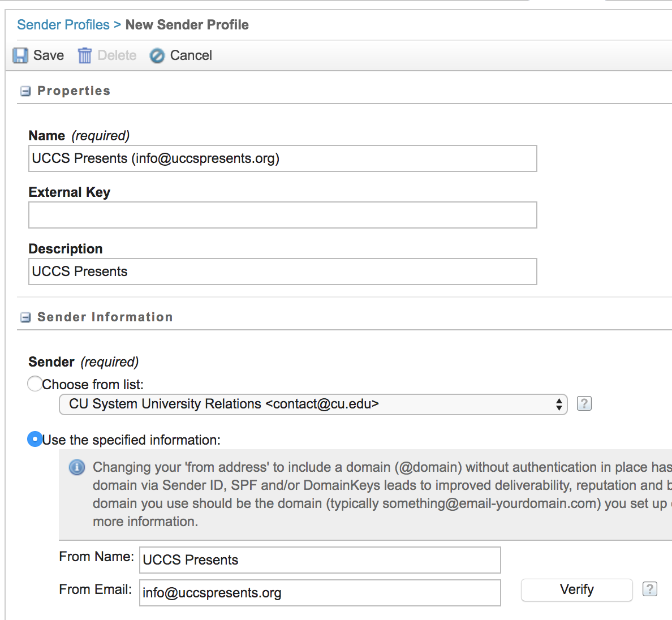Image resolution: width=672 pixels, height=620 pixels.
Task: Click the help icon beside Verify button
Action: click(650, 589)
